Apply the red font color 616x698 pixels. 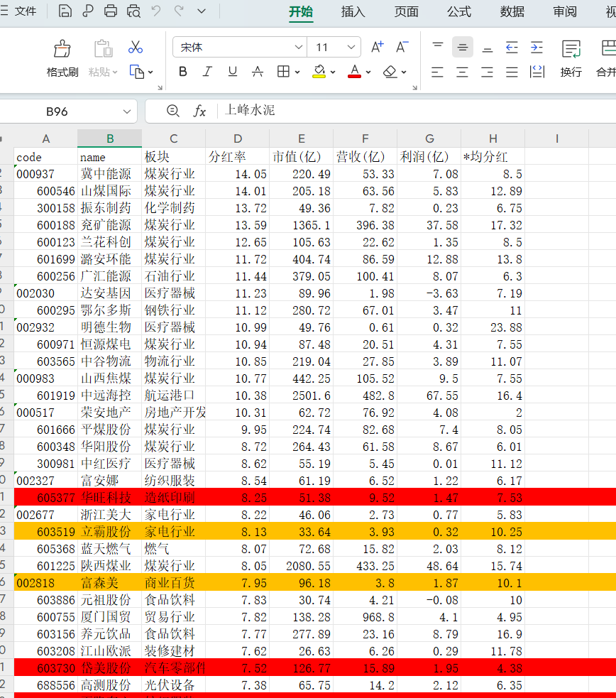[x=354, y=72]
